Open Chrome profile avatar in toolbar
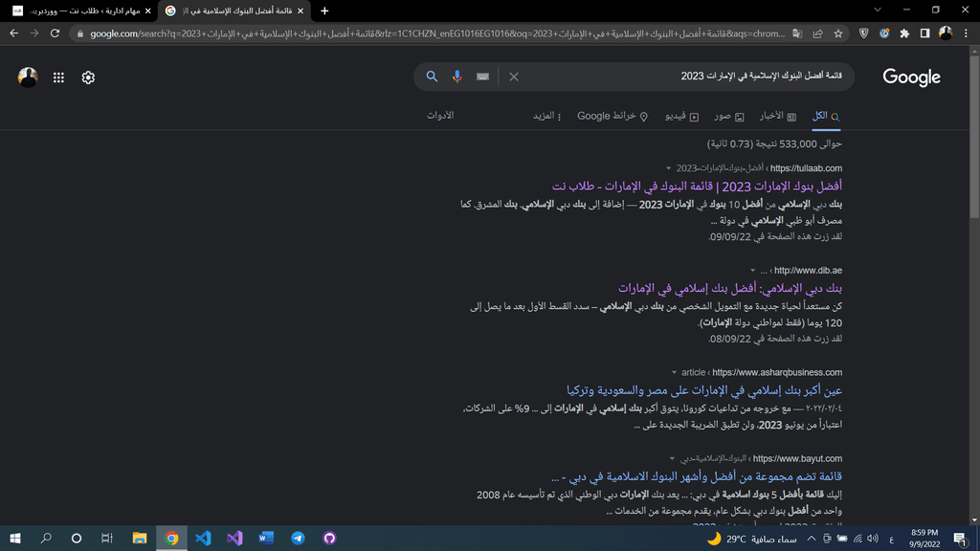The image size is (980, 551). (946, 33)
